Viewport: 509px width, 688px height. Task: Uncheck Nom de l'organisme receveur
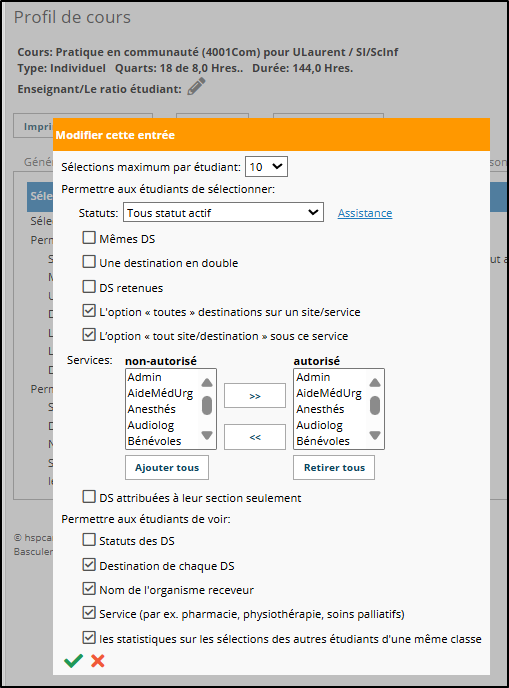[x=89, y=589]
